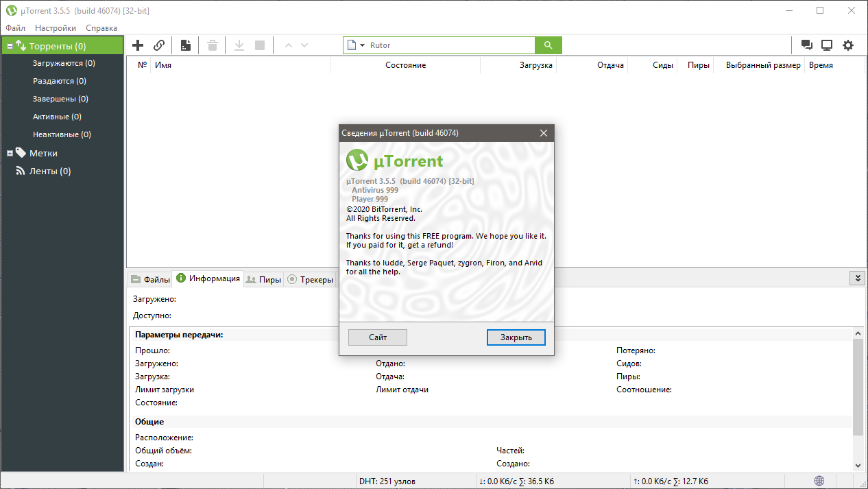Collapse the detail pane with double chevron
The image size is (868, 489).
click(x=857, y=278)
